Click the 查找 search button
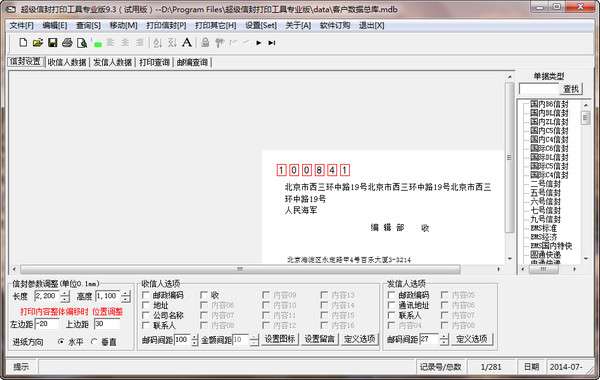This screenshot has height=380, width=600. [x=571, y=89]
